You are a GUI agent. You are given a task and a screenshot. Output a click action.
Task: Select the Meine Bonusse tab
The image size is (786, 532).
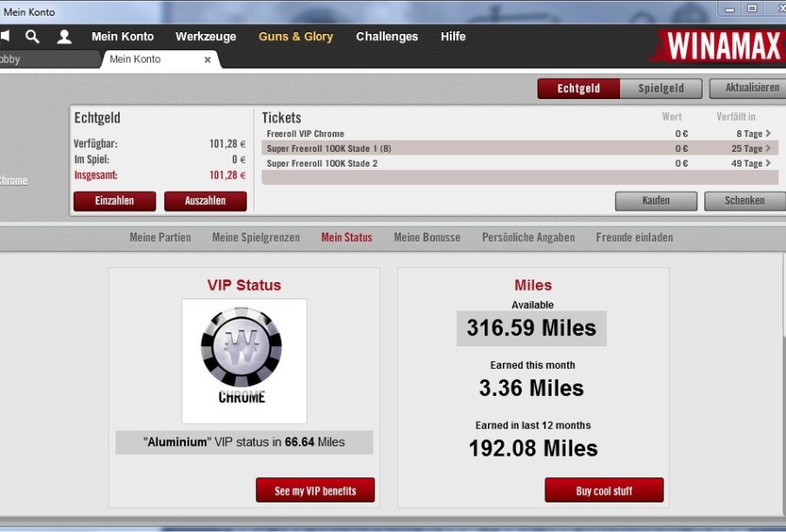[426, 237]
